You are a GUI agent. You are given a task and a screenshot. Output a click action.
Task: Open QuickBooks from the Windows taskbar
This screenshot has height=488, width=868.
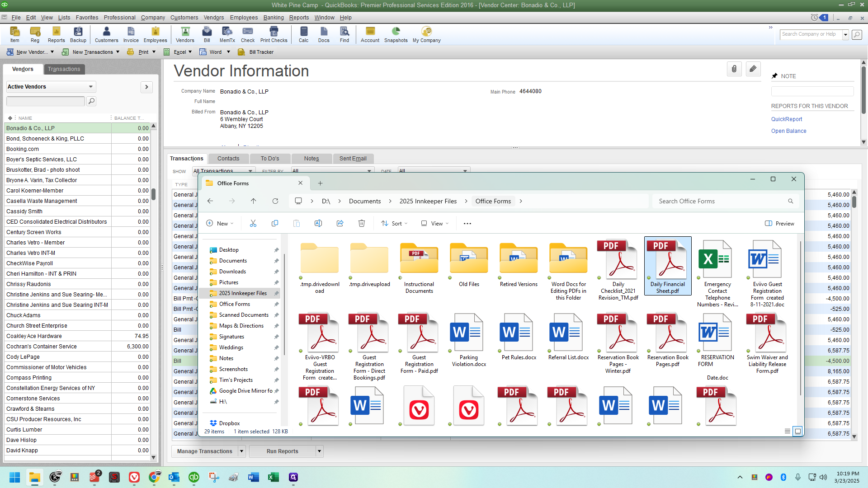[194, 477]
